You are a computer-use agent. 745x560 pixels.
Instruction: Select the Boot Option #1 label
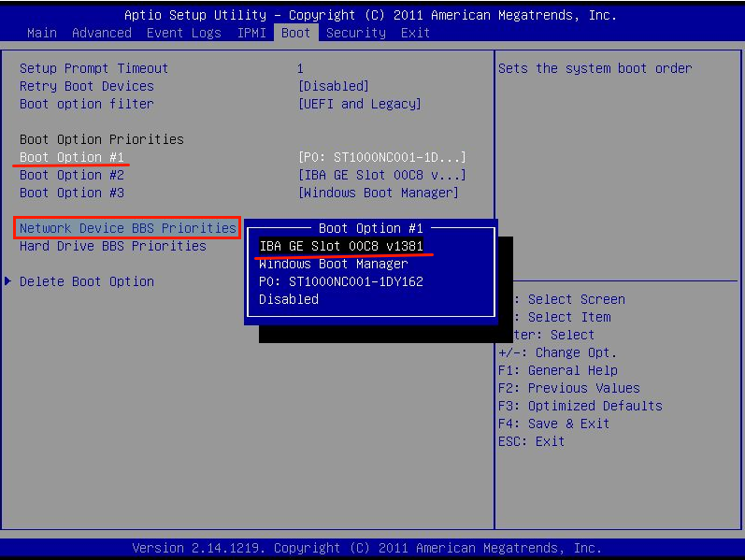point(71,157)
